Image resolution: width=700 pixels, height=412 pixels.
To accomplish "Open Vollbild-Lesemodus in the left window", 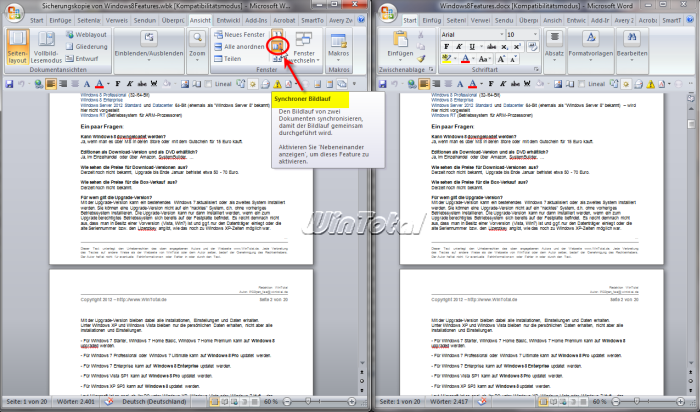I will [x=46, y=47].
